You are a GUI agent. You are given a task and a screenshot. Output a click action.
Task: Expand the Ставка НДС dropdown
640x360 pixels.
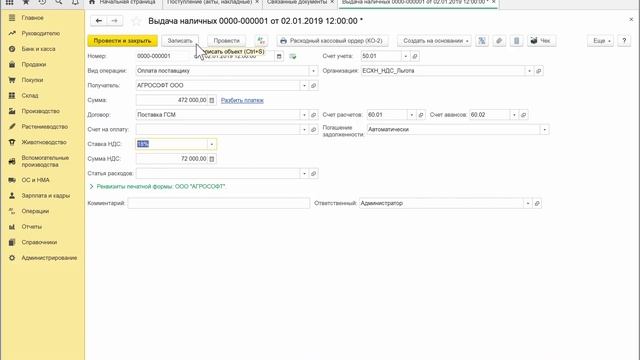[211, 144]
